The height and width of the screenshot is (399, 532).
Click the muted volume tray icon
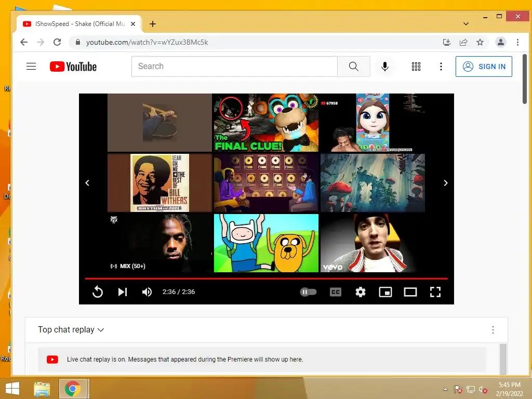[x=483, y=390]
